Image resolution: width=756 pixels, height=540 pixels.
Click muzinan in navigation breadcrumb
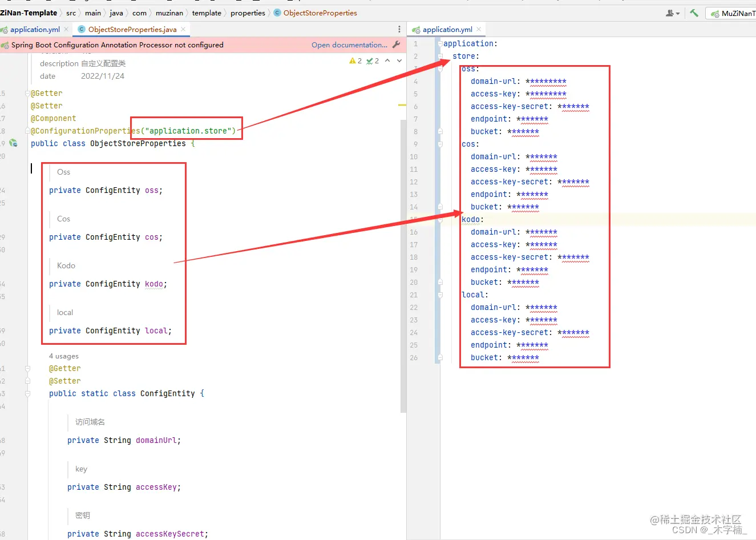[169, 13]
